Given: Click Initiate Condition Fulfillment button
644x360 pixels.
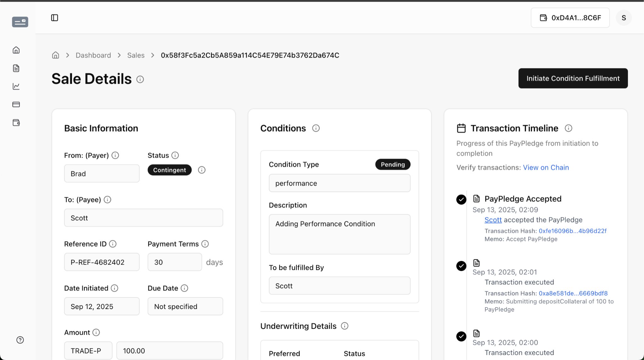Looking at the screenshot, I should click(573, 78).
